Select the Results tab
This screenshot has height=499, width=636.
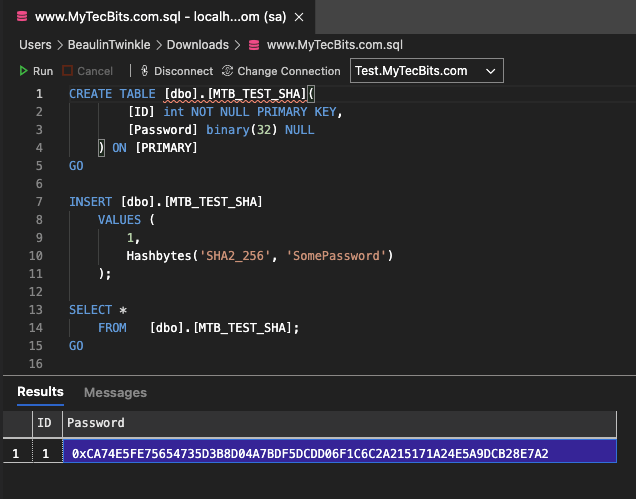tap(40, 392)
